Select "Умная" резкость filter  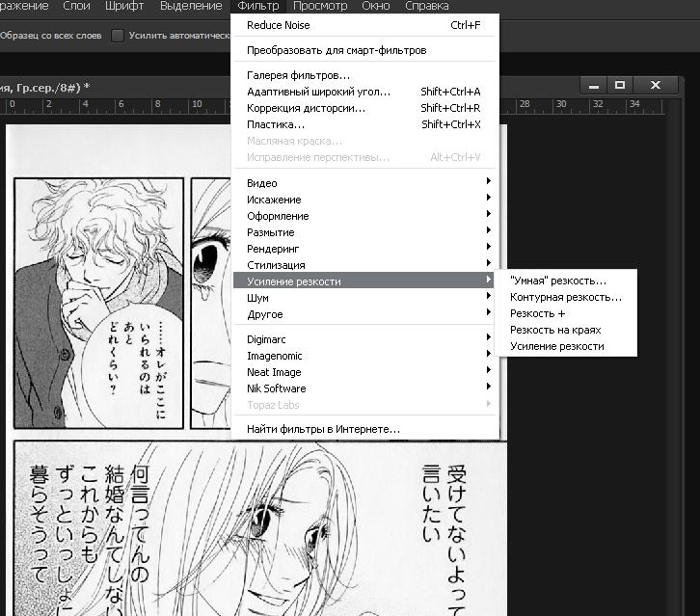pos(566,281)
